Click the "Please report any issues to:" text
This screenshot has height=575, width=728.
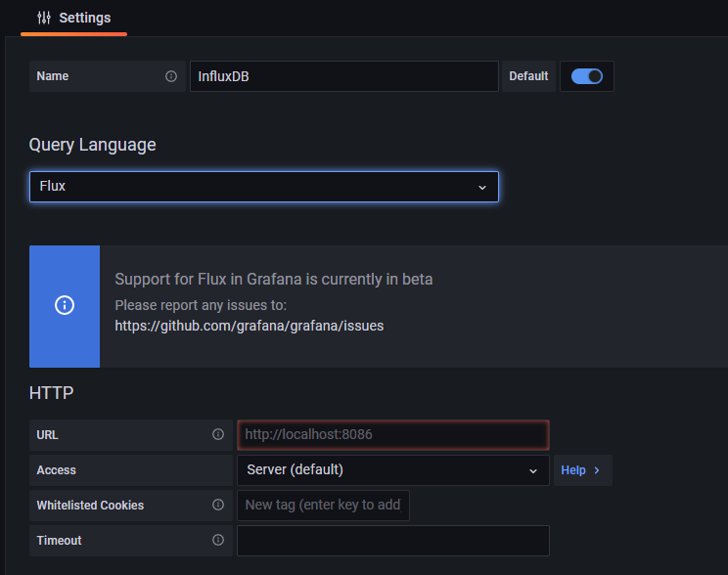(x=201, y=305)
